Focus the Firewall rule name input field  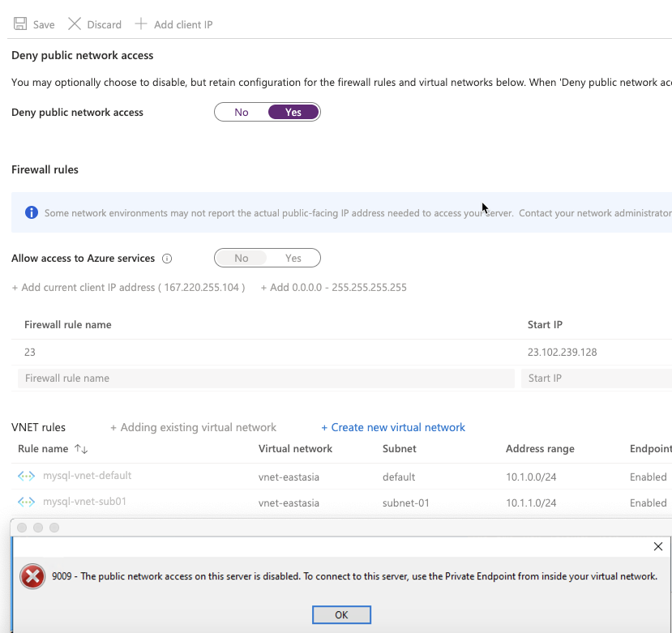tap(266, 379)
